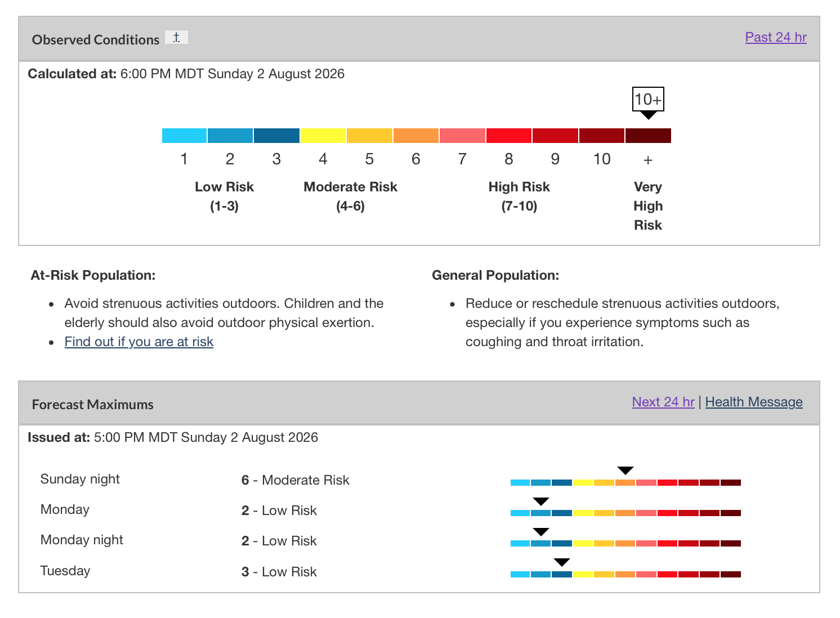Click the Sunday night forecast period label
Viewport: 840px width, 618px height.
[80, 479]
